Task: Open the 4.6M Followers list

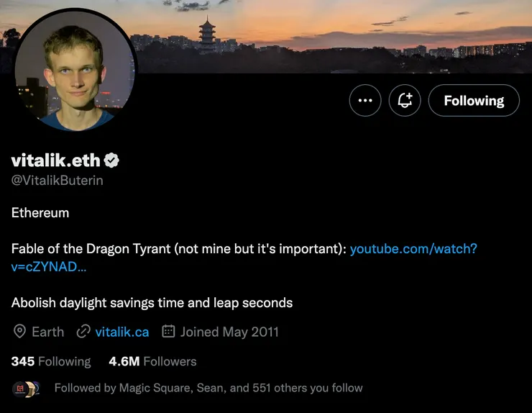Action: pyautogui.click(x=152, y=361)
